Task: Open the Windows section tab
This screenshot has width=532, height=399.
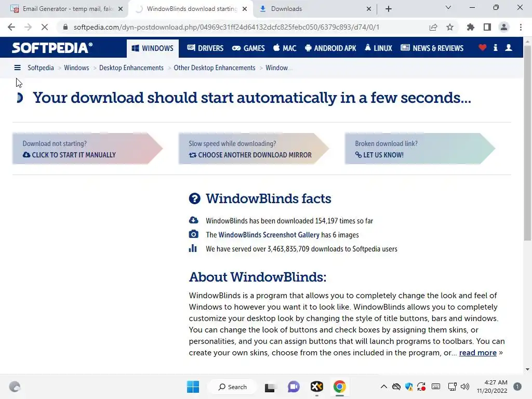Action: coord(152,48)
